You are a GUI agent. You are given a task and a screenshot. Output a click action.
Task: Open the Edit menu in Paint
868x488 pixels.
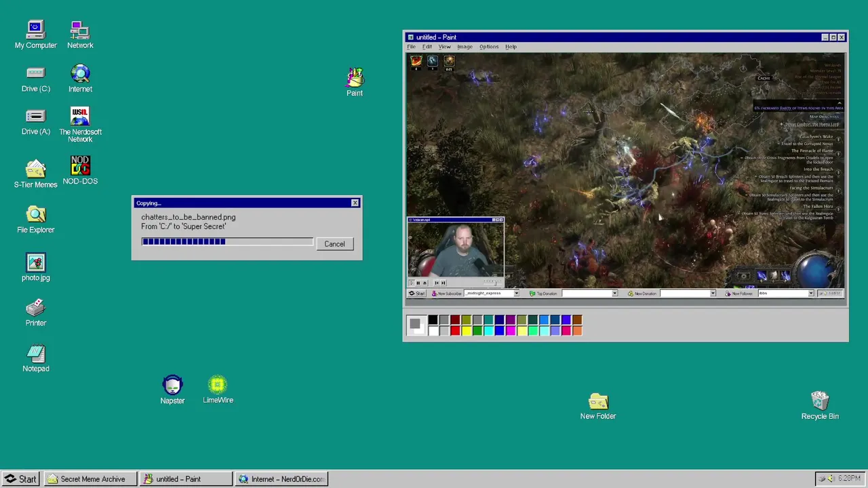tap(427, 47)
